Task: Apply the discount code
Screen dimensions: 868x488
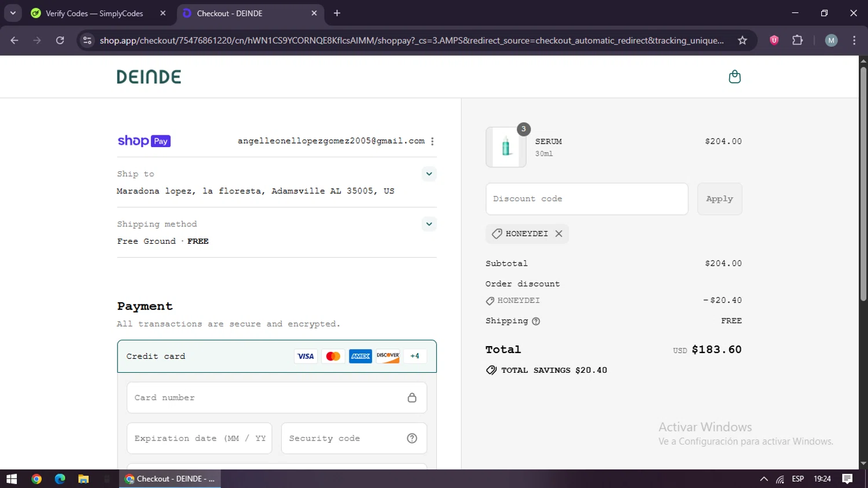Action: [x=719, y=199]
